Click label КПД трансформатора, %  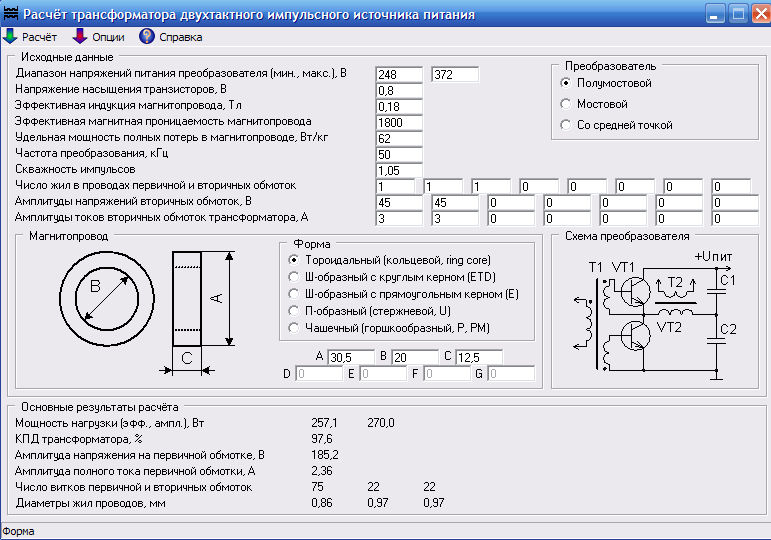78,439
